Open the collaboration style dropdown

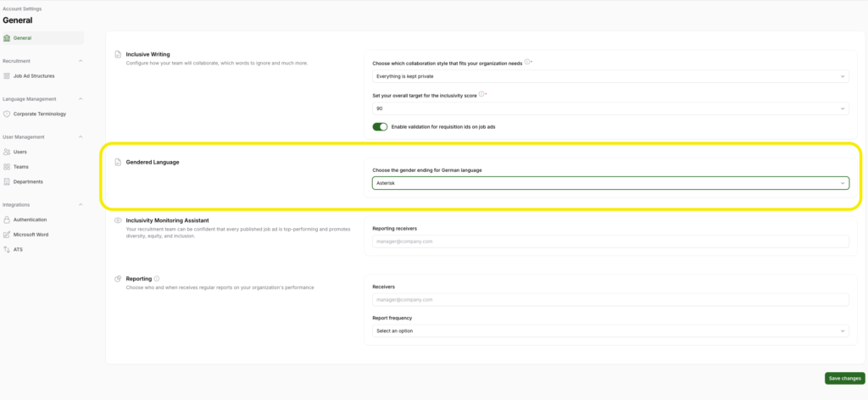coord(610,76)
